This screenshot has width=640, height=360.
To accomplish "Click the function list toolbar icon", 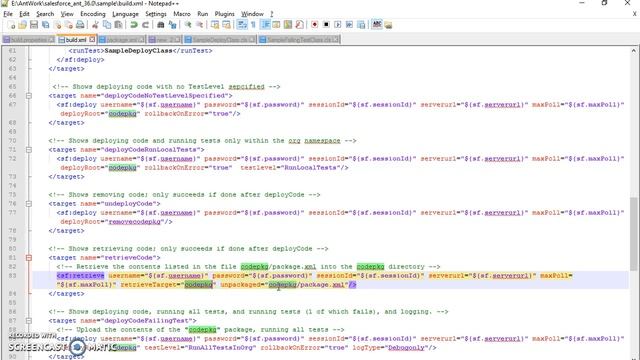I will pyautogui.click(x=299, y=25).
